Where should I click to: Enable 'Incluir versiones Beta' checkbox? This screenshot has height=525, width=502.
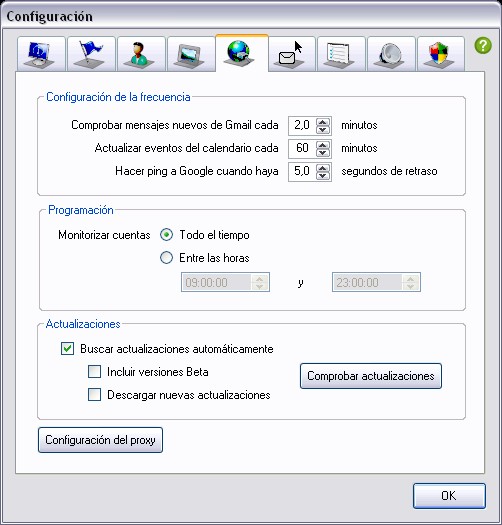click(94, 372)
